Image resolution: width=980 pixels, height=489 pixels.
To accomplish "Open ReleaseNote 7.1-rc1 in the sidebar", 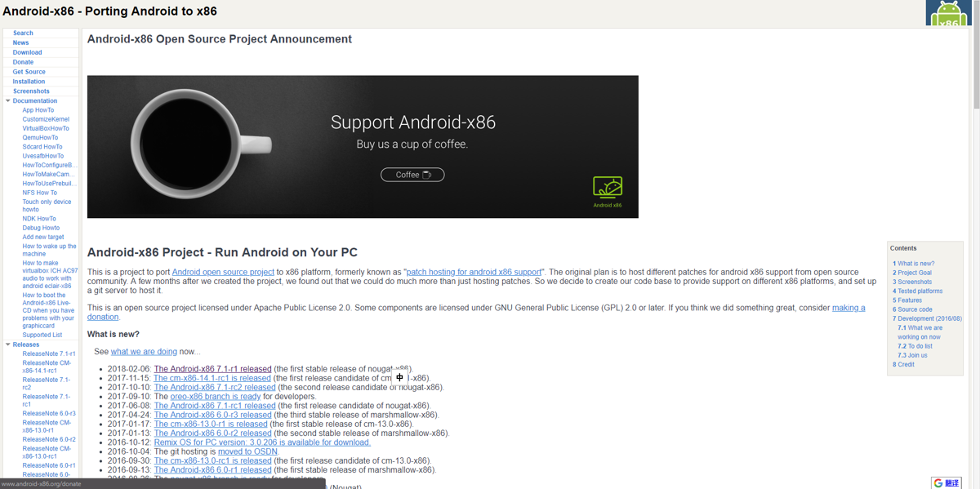I will coord(47,400).
